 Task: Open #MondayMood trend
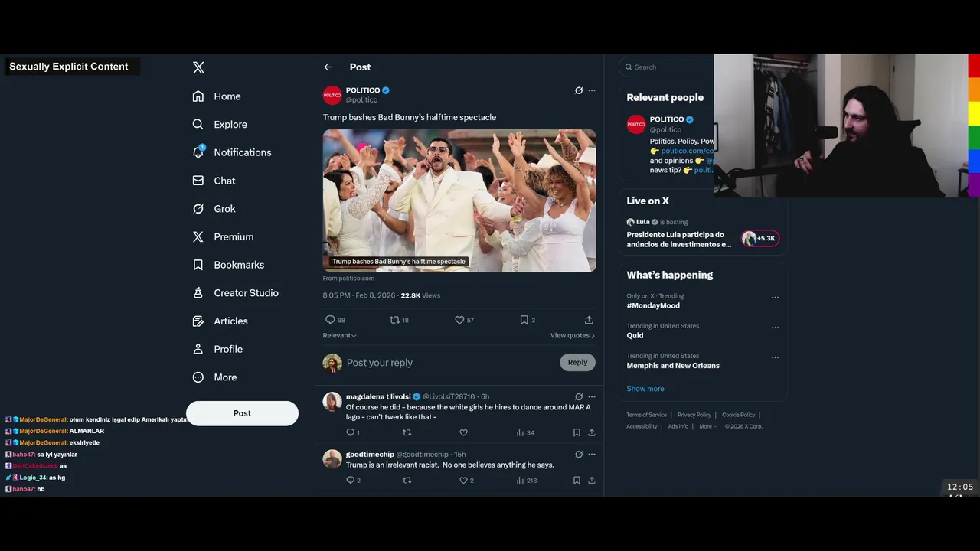pos(653,305)
